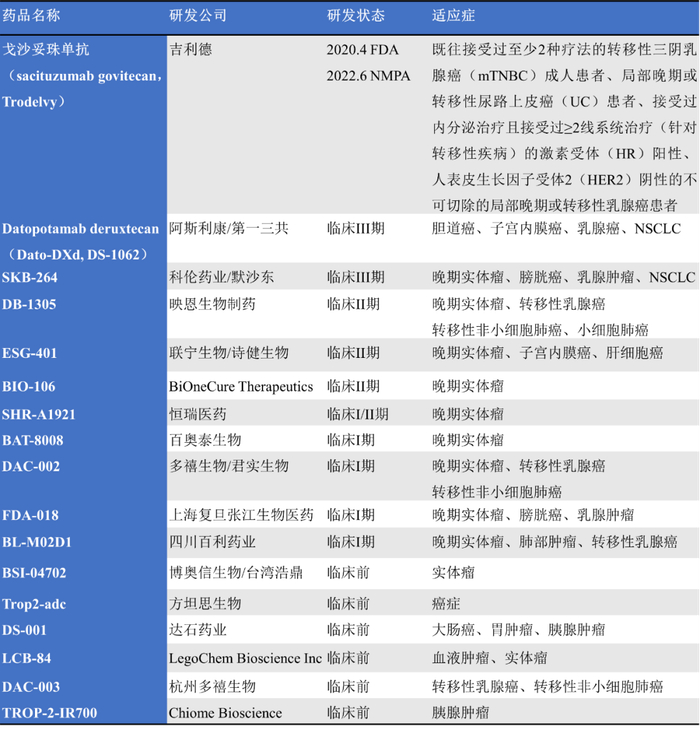Click 胆道癌、子宫内膜癌 indication cell
The height and width of the screenshot is (730, 700).
click(x=556, y=229)
